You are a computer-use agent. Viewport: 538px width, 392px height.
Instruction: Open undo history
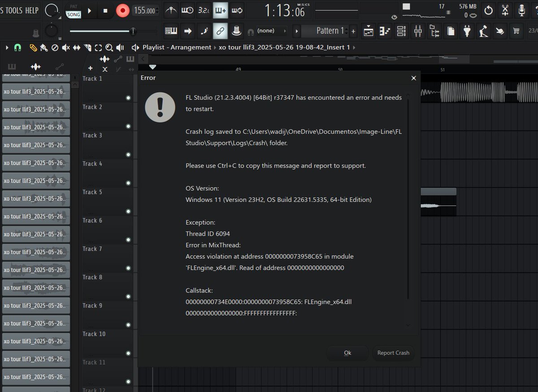489,10
